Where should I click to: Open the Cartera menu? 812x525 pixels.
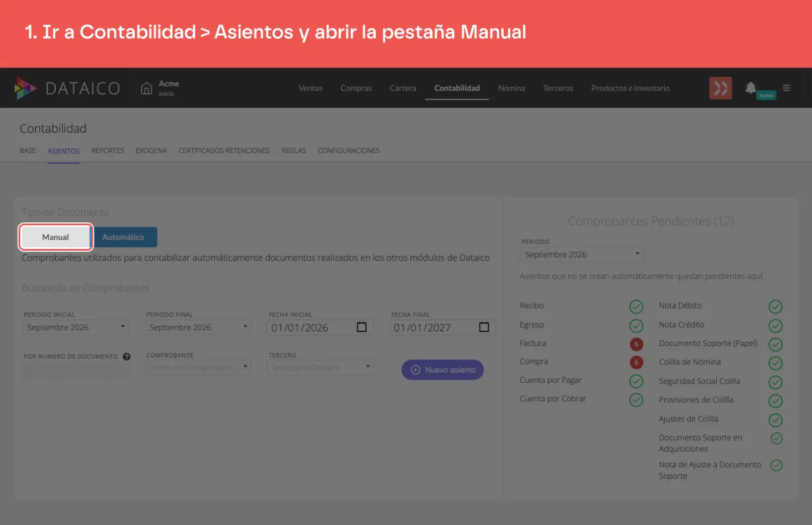(x=403, y=88)
